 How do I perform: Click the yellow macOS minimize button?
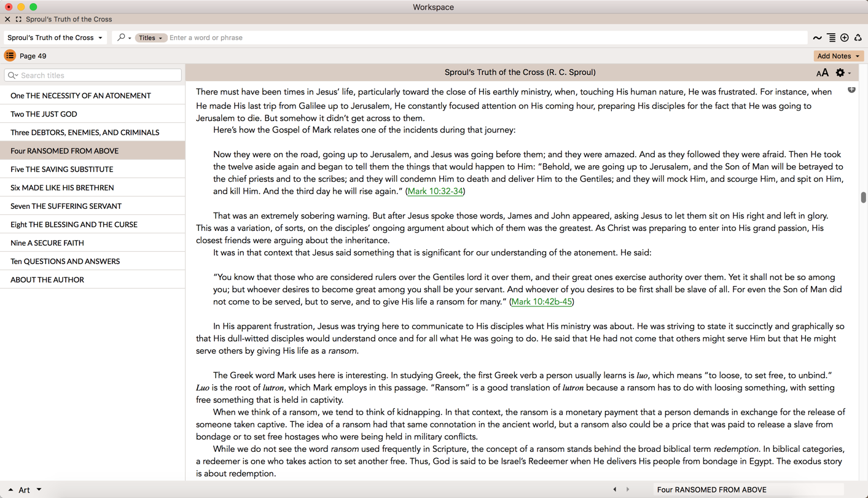(x=21, y=7)
